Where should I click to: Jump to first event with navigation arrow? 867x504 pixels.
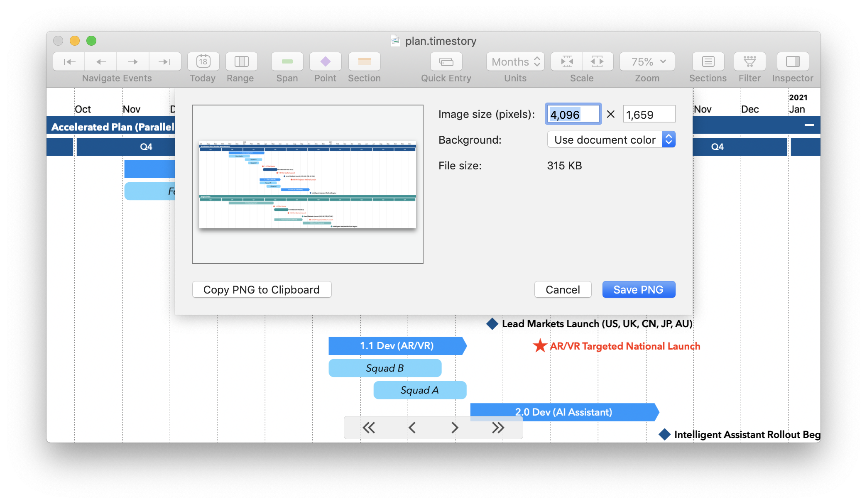click(x=69, y=61)
